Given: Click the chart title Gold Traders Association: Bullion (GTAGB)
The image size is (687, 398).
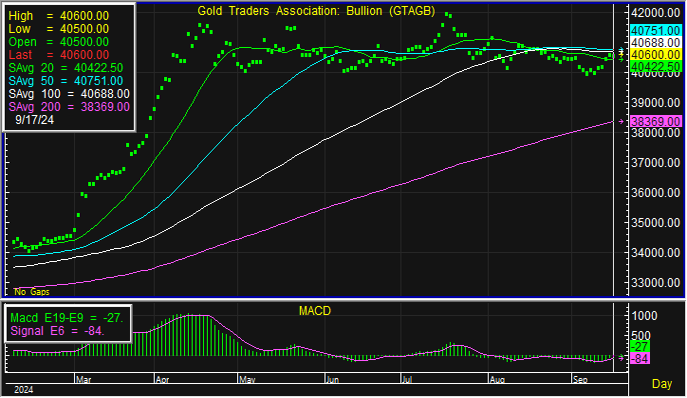Looking at the screenshot, I should [316, 11].
